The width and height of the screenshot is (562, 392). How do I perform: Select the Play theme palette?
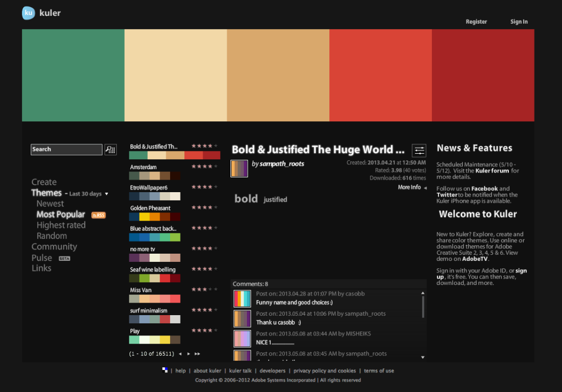[154, 340]
